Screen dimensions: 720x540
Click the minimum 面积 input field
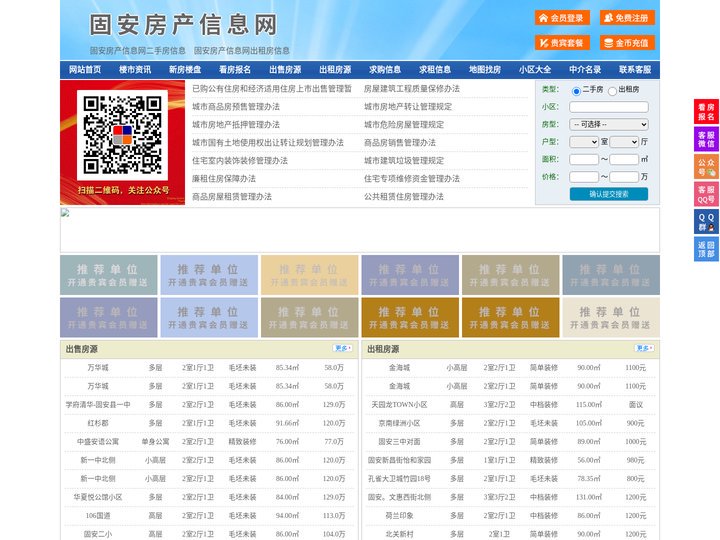pos(584,159)
